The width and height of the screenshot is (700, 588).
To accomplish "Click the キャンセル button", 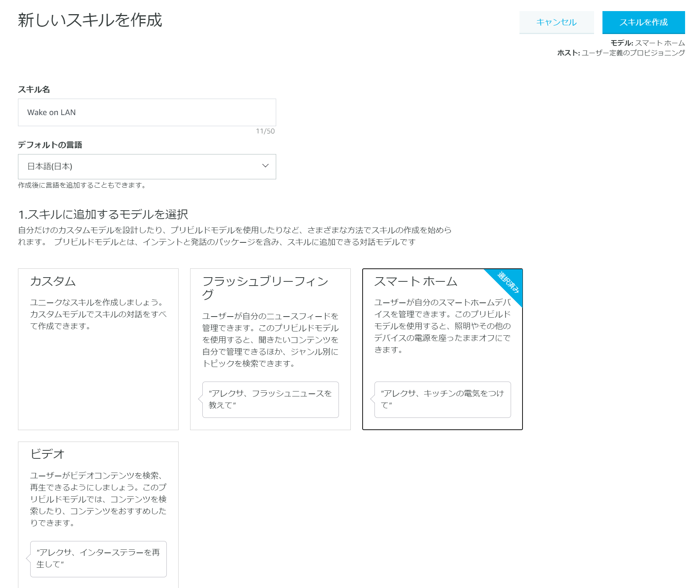I will [557, 22].
